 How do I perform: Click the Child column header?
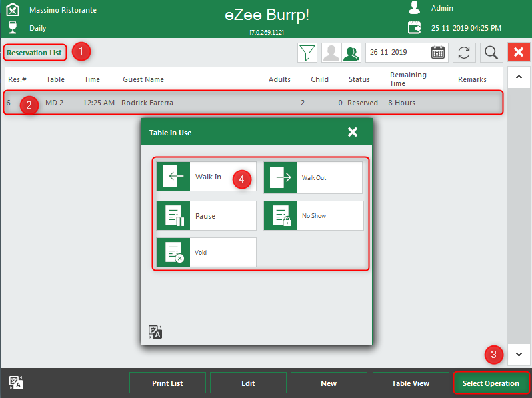(319, 79)
